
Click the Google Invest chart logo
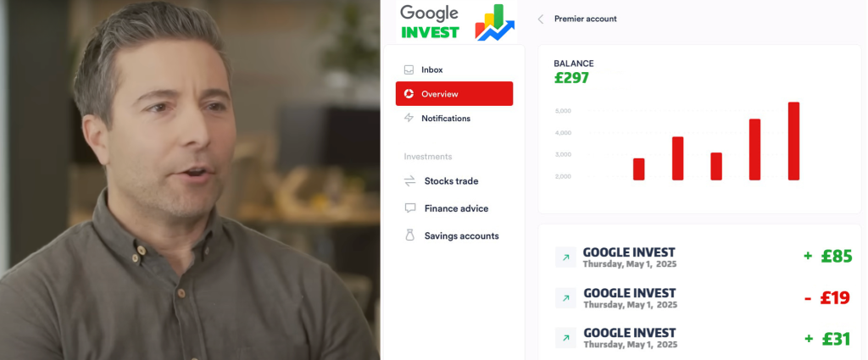(x=495, y=23)
